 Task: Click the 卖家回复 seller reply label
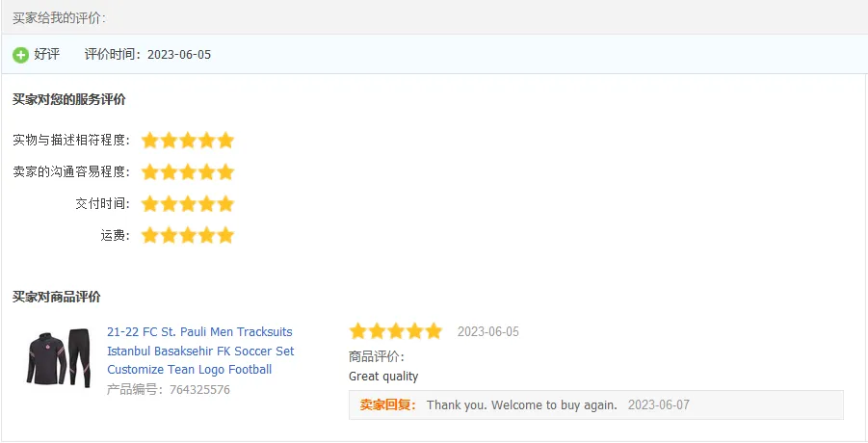click(387, 405)
